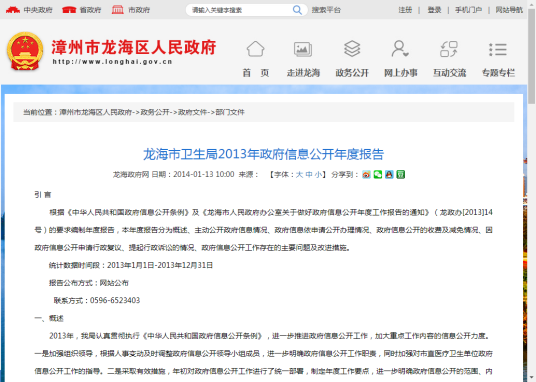Click breadcrumb 漳州市龙海区人民政府
Screen dimensions: 536x382
[96, 112]
